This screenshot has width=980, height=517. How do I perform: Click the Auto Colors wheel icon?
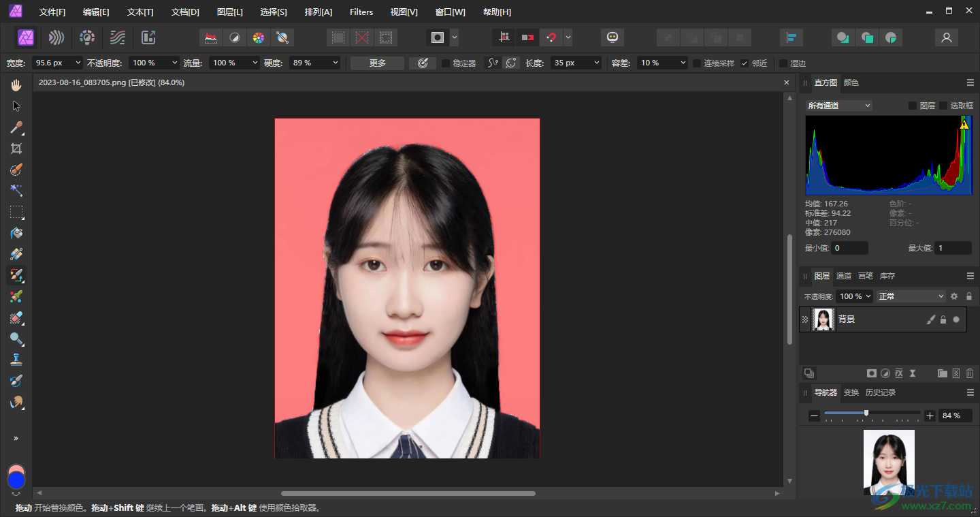(258, 37)
